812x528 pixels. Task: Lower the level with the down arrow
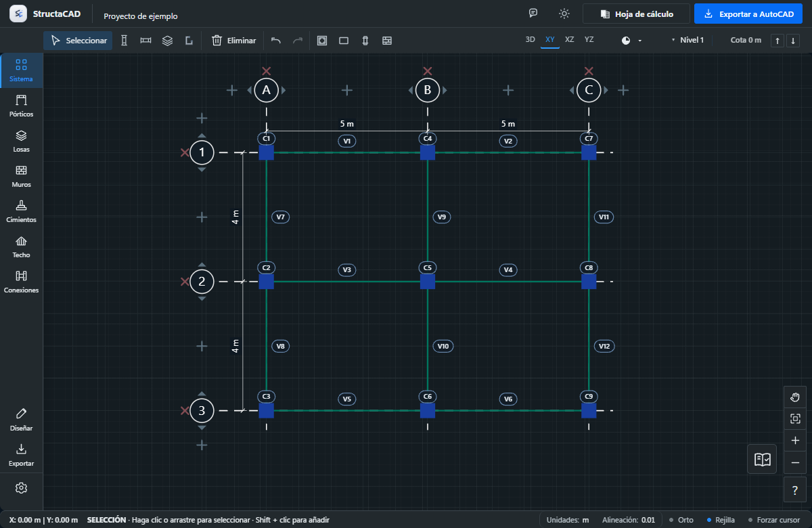(x=793, y=41)
